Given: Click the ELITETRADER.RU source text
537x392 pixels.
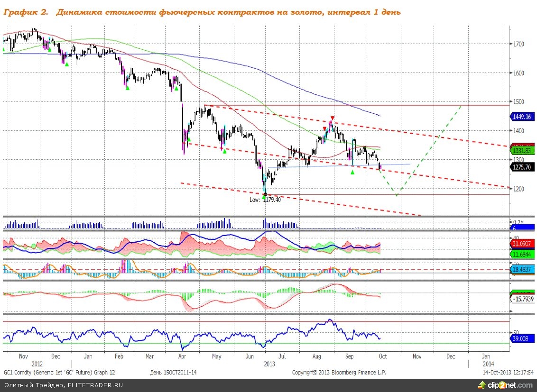Looking at the screenshot, I should point(64,385).
